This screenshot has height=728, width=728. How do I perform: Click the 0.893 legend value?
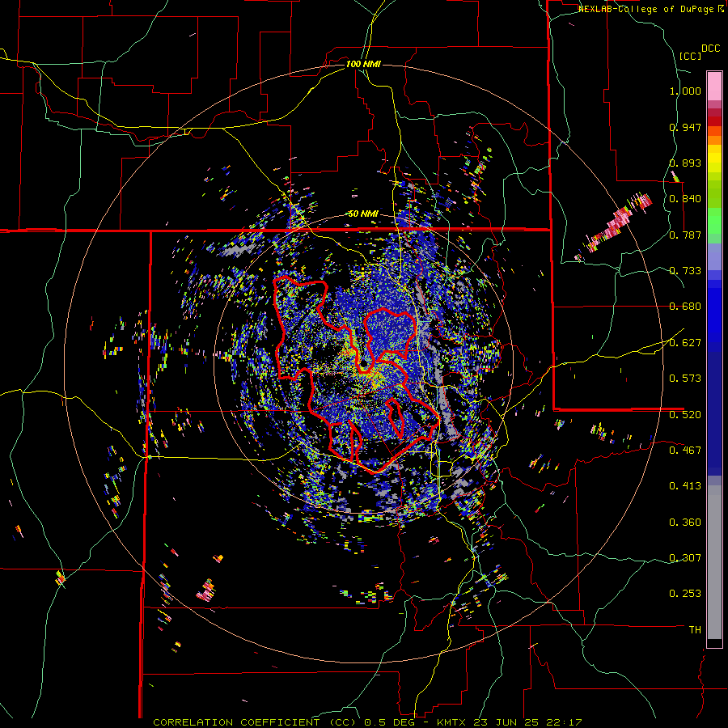[x=685, y=163]
